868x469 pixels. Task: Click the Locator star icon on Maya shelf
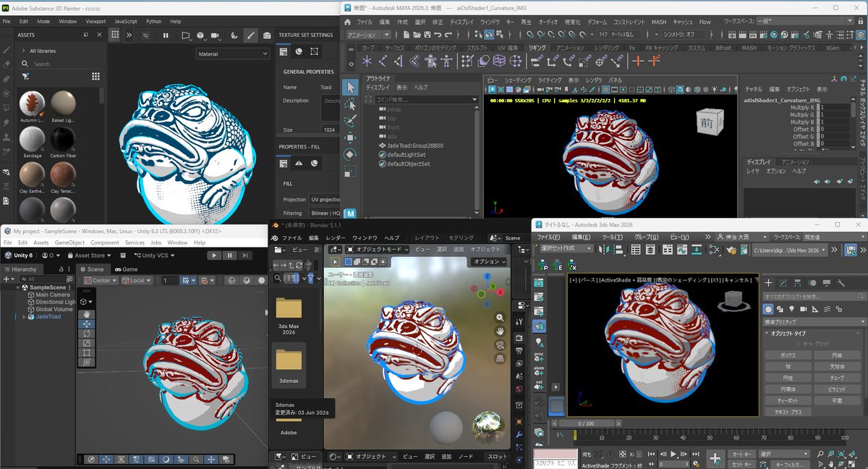click(367, 61)
